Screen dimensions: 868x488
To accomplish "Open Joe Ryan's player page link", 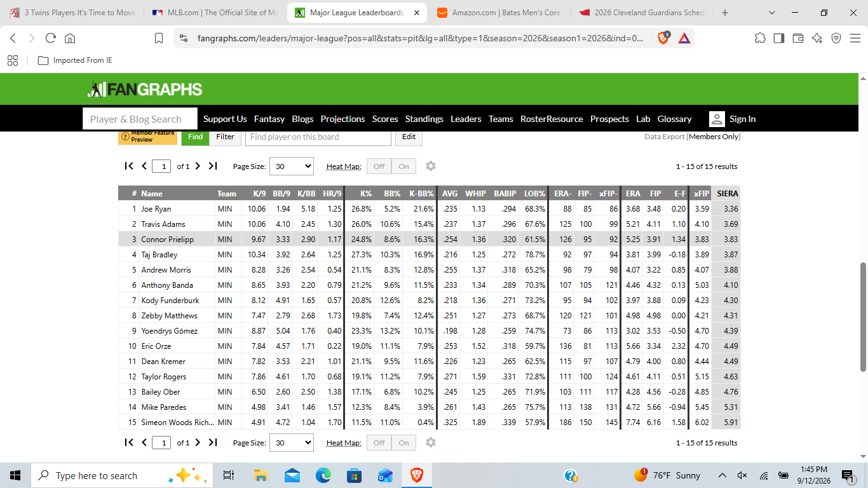I will (x=156, y=208).
